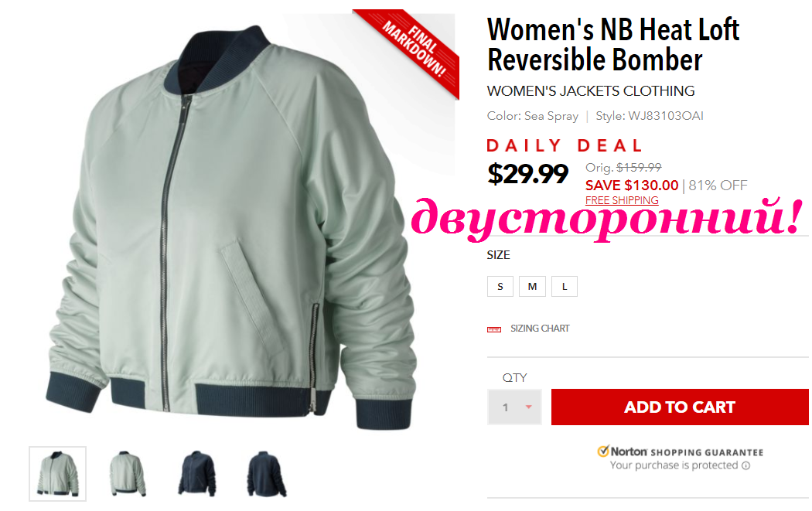812x511 pixels.
Task: View the green jacket back thumbnail
Action: 128,474
